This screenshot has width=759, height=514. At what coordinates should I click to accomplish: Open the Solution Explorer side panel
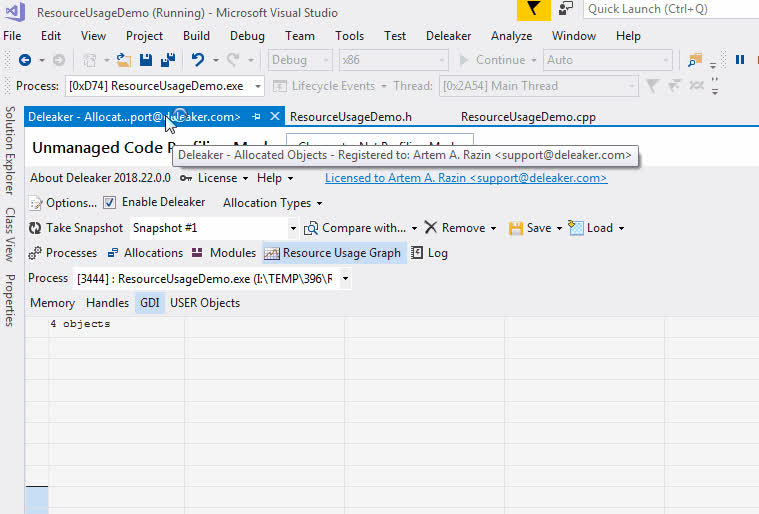[x=9, y=151]
